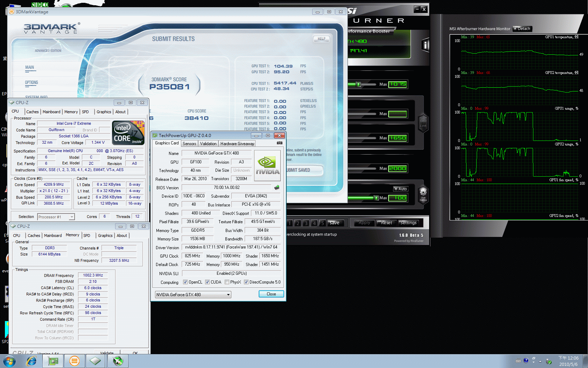Image resolution: width=588 pixels, height=368 pixels.
Task: Click Close button in GPU-Z
Action: tap(271, 294)
